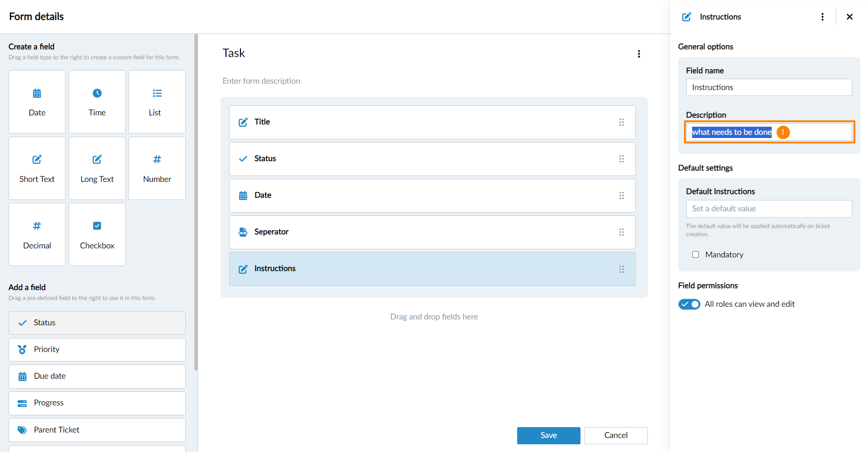This screenshot has width=868, height=452.
Task: Click the Date field type calendar icon
Action: [x=37, y=94]
